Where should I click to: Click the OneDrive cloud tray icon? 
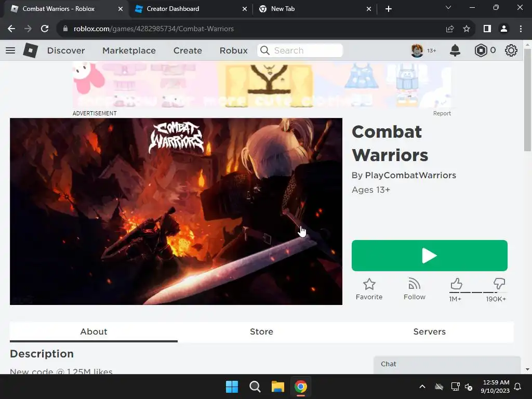(x=439, y=387)
